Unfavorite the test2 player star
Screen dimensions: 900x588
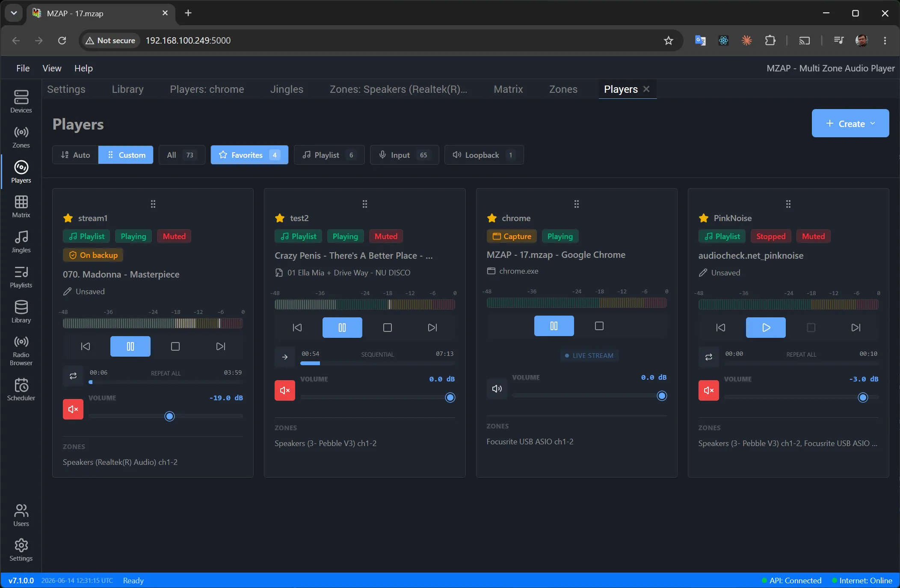280,218
